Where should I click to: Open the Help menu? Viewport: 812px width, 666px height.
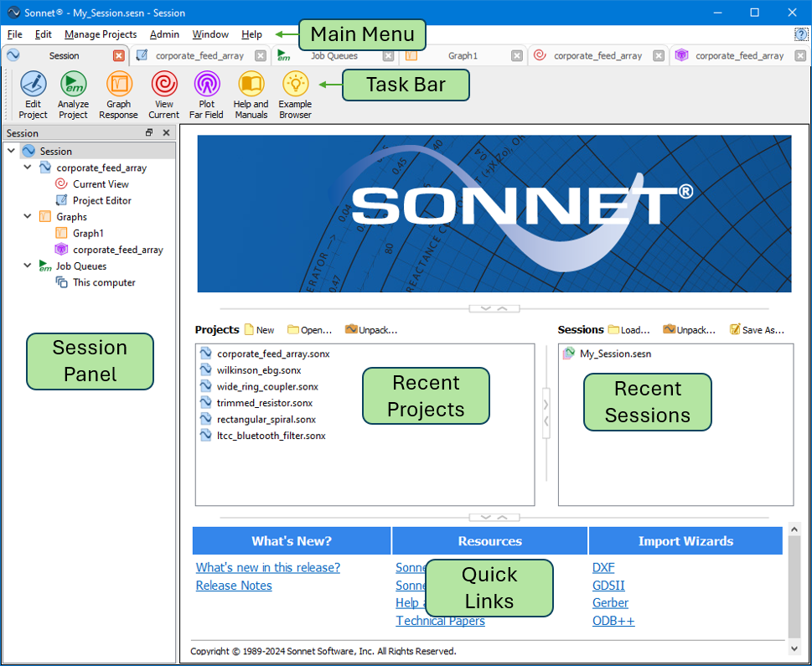pos(251,34)
